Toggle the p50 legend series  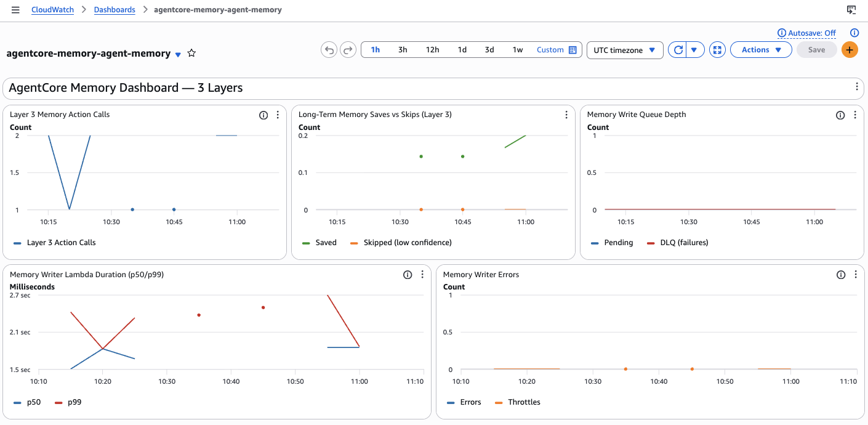(27, 402)
